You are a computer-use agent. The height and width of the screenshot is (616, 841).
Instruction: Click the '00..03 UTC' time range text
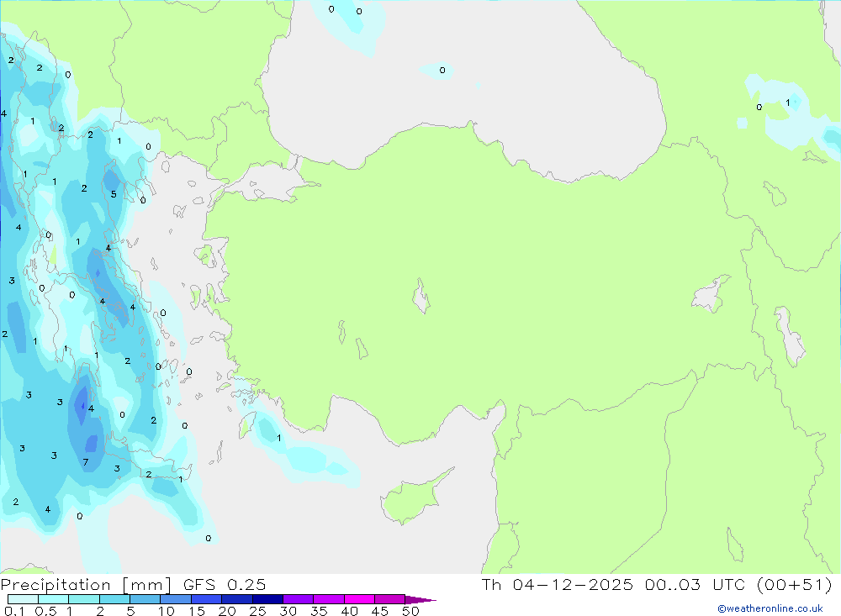696,584
